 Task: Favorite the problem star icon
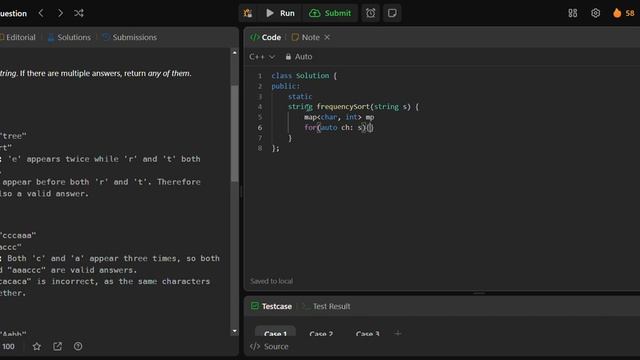(37, 347)
